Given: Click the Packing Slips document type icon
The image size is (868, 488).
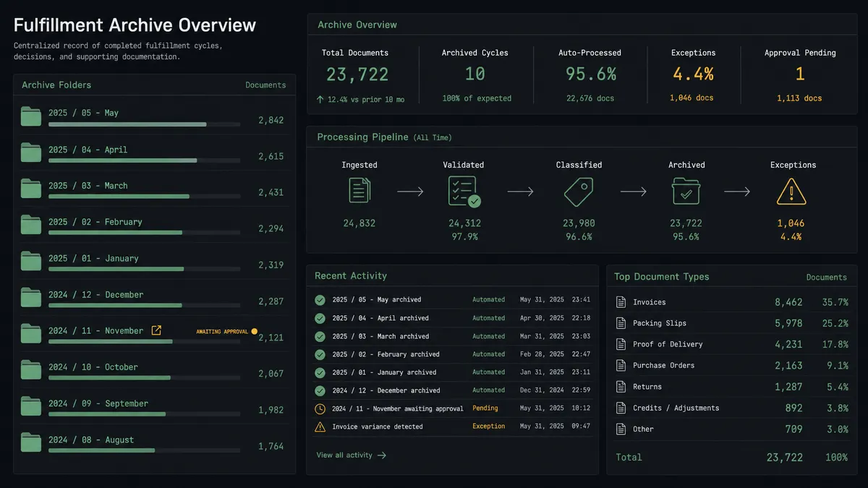Looking at the screenshot, I should pos(620,323).
